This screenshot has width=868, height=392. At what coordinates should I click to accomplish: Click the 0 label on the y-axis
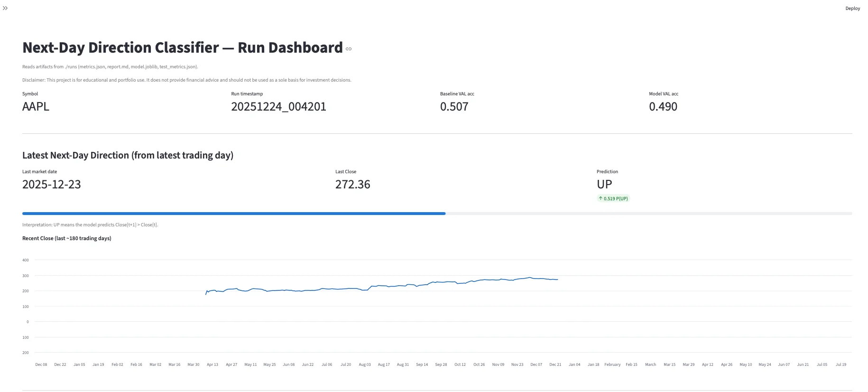[28, 322]
